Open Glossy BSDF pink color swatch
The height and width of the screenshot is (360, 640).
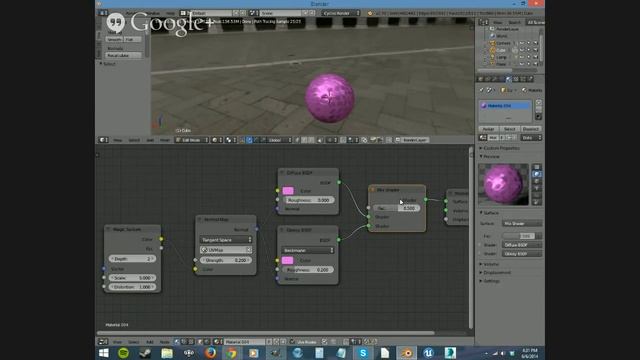pyautogui.click(x=287, y=260)
